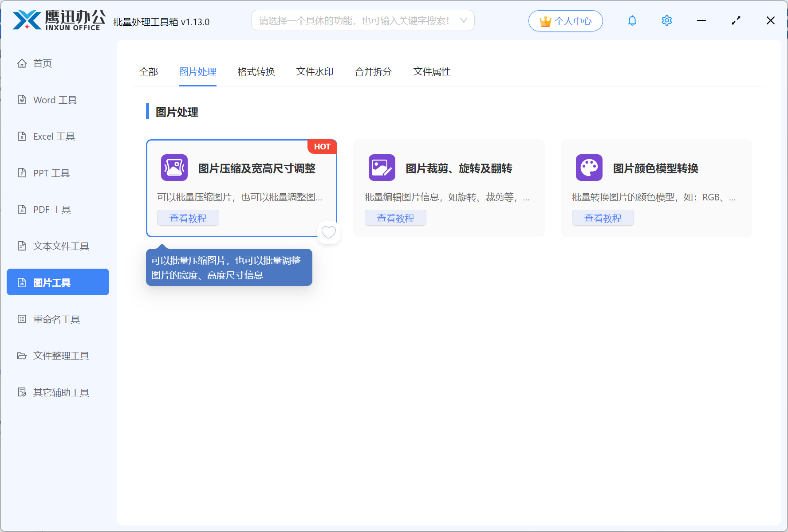Open 查看教程 for 图片裁剪、旋转及翻转
788x532 pixels.
pyautogui.click(x=395, y=218)
